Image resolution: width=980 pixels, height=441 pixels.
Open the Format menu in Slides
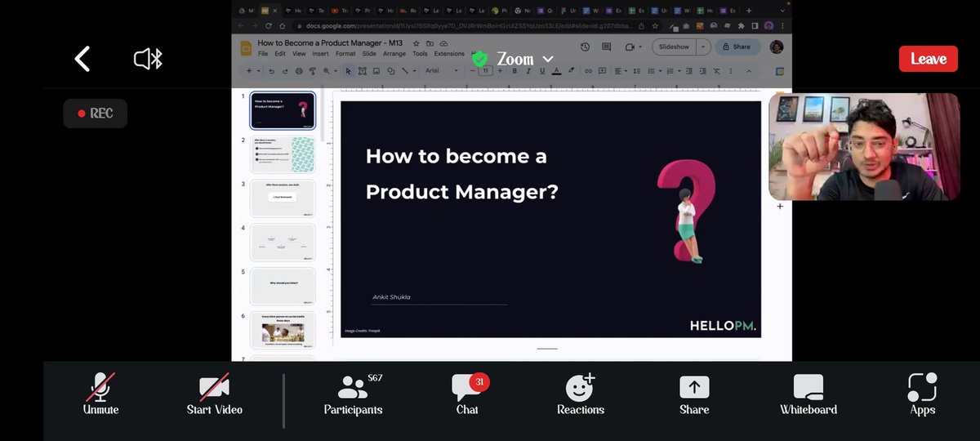click(x=345, y=54)
